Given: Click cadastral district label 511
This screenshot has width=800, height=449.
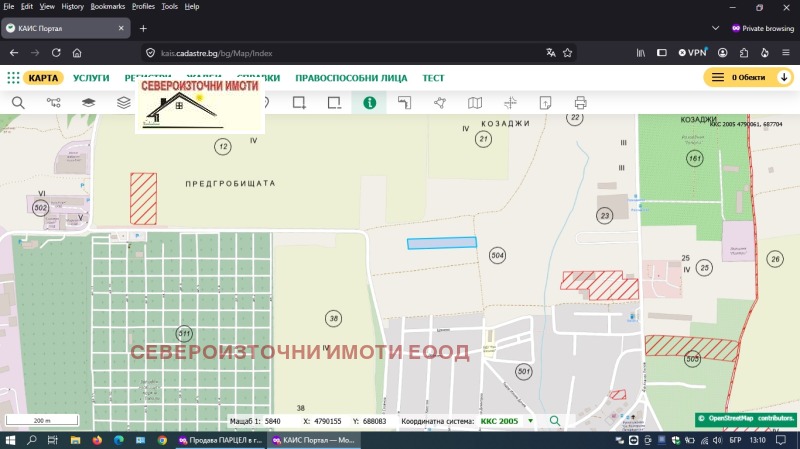Looking at the screenshot, I should click(x=184, y=334).
